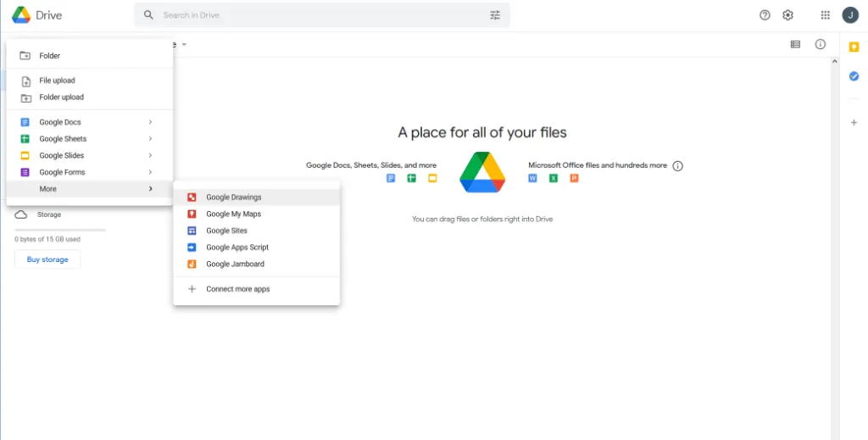Select Google Docs menu entry
The height and width of the screenshot is (440, 868).
(90, 122)
